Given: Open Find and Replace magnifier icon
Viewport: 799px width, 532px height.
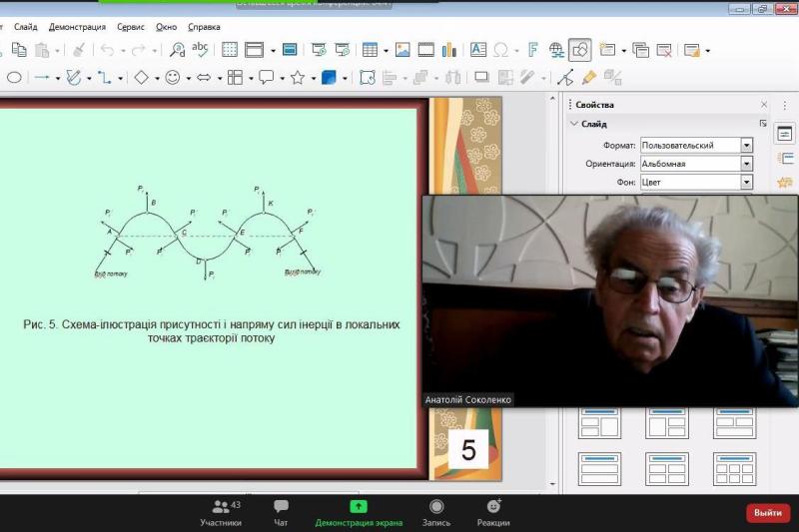Looking at the screenshot, I should coord(177,50).
